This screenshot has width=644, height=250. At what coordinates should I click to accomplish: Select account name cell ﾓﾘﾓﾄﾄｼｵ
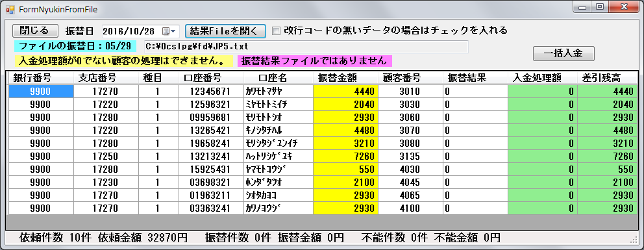pyautogui.click(x=279, y=118)
